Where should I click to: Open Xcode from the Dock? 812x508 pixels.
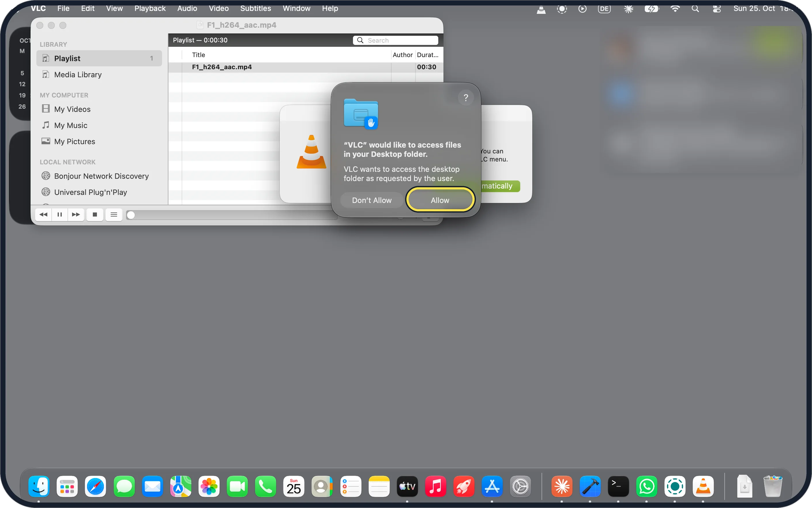(x=590, y=486)
